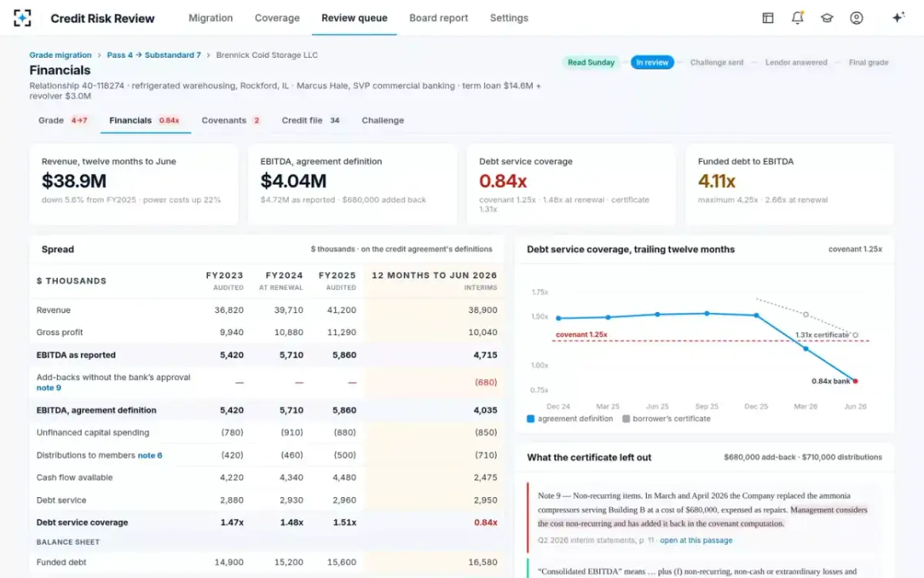This screenshot has height=578, width=924.
Task: Click the Credit Risk Review logo icon
Action: pyautogui.click(x=22, y=18)
